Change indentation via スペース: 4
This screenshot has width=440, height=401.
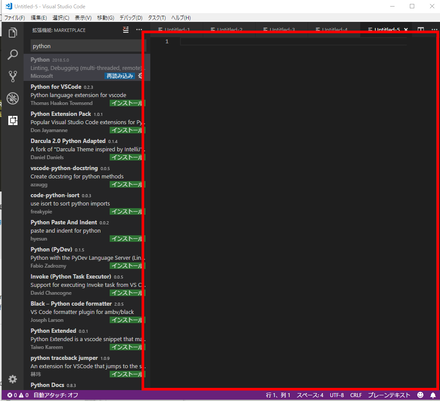pos(310,395)
